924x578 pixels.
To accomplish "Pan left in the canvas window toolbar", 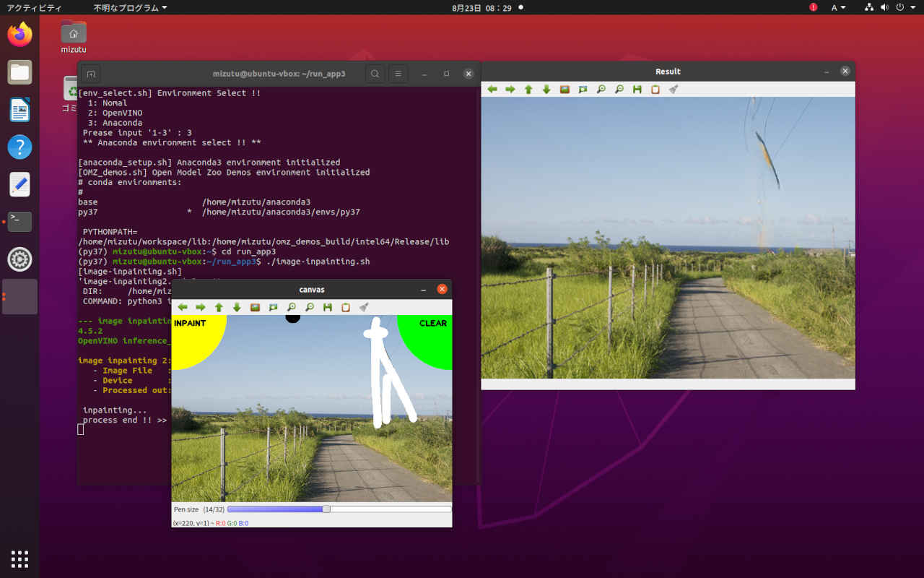I will [x=183, y=307].
